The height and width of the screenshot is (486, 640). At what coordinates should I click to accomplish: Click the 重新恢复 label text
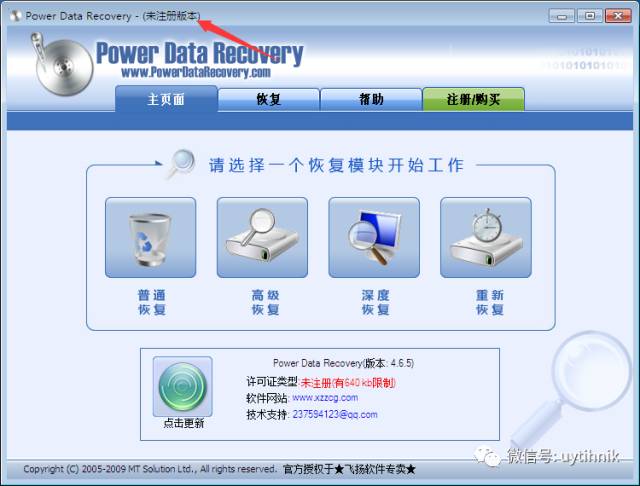(490, 302)
